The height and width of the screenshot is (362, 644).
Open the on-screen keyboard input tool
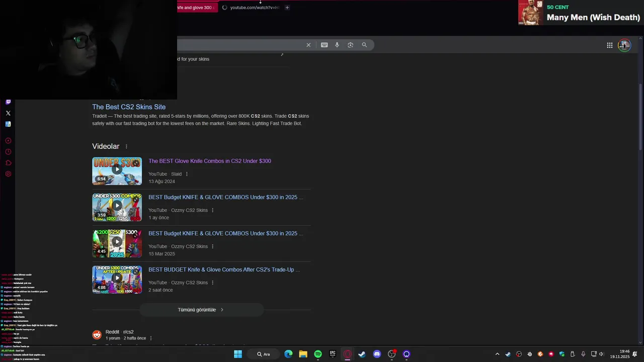click(325, 45)
